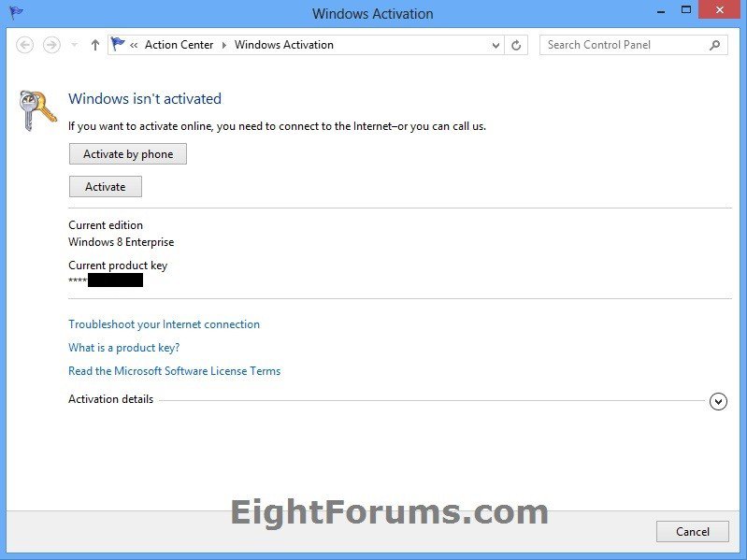
Task: Click the search magnifier icon
Action: (714, 45)
